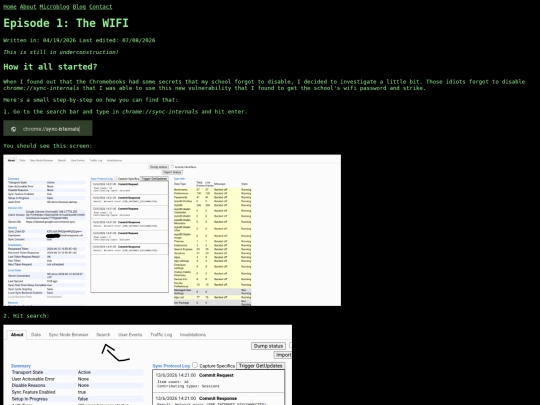Viewport: 540px width, 405px height.
Task: Click the globe icon in the chrome://sync-internals address bar image
Action: pos(13,129)
